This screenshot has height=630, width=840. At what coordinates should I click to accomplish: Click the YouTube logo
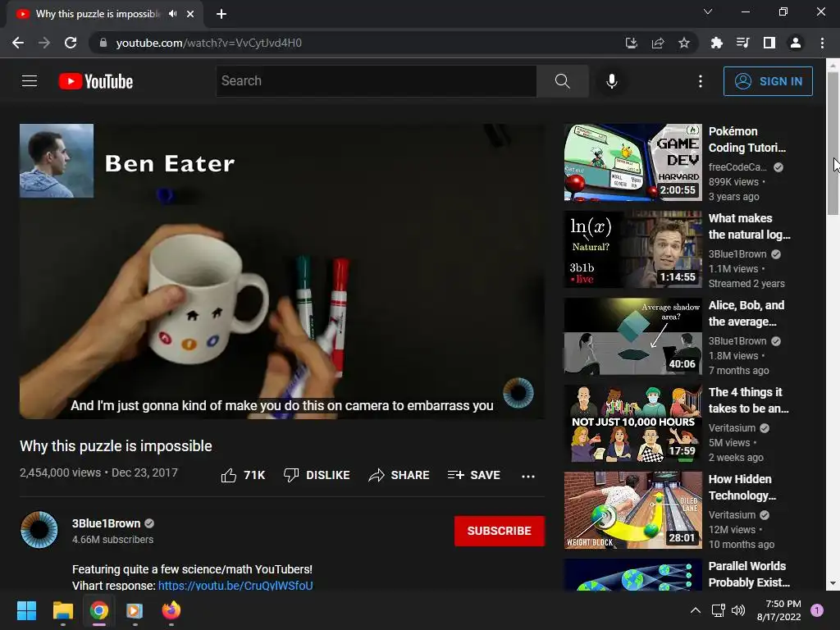click(96, 81)
